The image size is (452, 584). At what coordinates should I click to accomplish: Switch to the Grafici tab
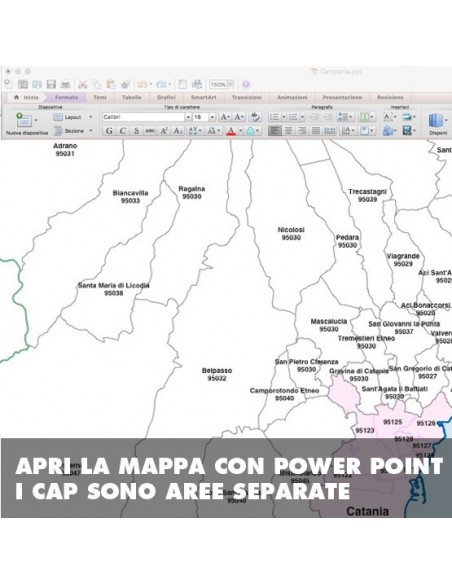[x=166, y=97]
